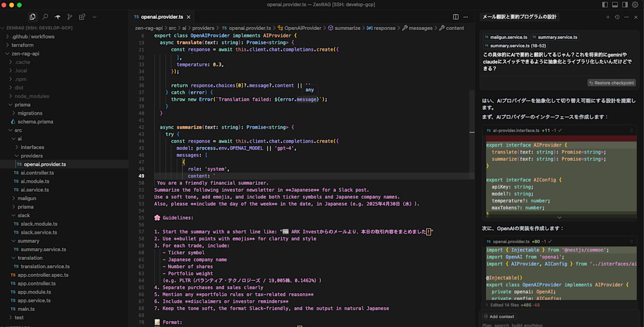This screenshot has height=327, width=644.
Task: Click the summarize method breadcrumb
Action: 344,28
